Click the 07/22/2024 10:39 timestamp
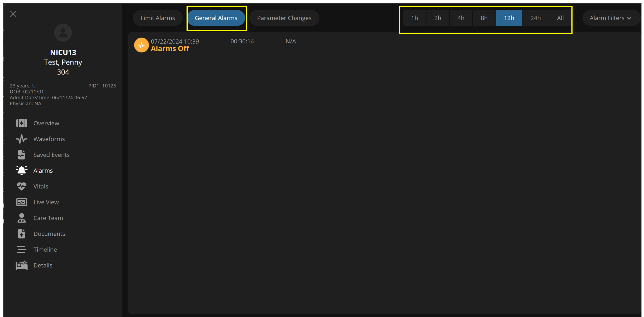 coord(175,41)
